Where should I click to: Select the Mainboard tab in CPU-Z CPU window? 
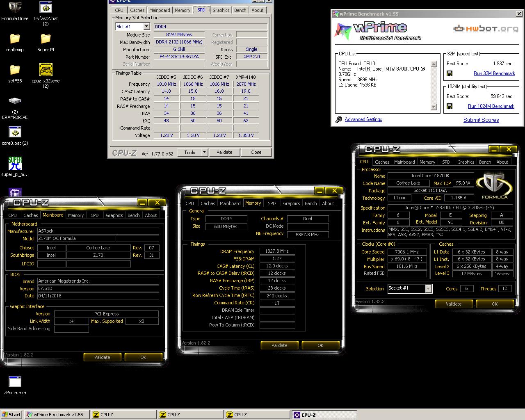point(404,162)
